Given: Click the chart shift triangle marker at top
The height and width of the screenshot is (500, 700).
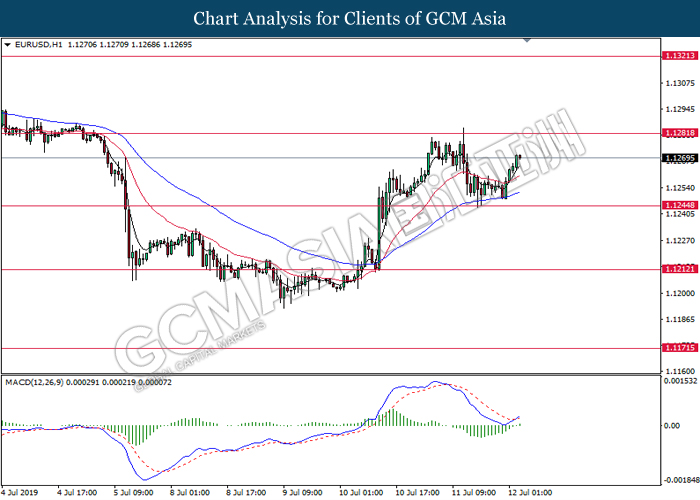Looking at the screenshot, I should (527, 40).
